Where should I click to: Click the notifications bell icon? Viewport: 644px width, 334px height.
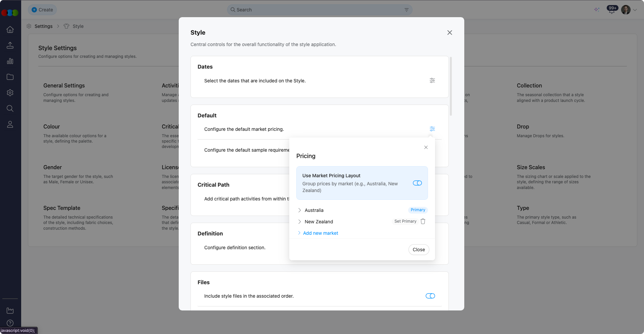click(612, 10)
